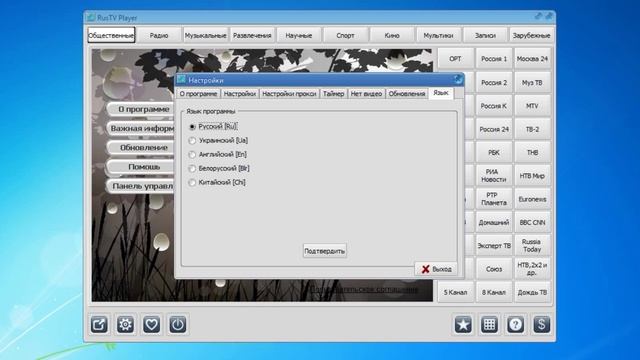Open the Общественные channel category
Viewport: 640px width, 360px height.
[x=111, y=35]
